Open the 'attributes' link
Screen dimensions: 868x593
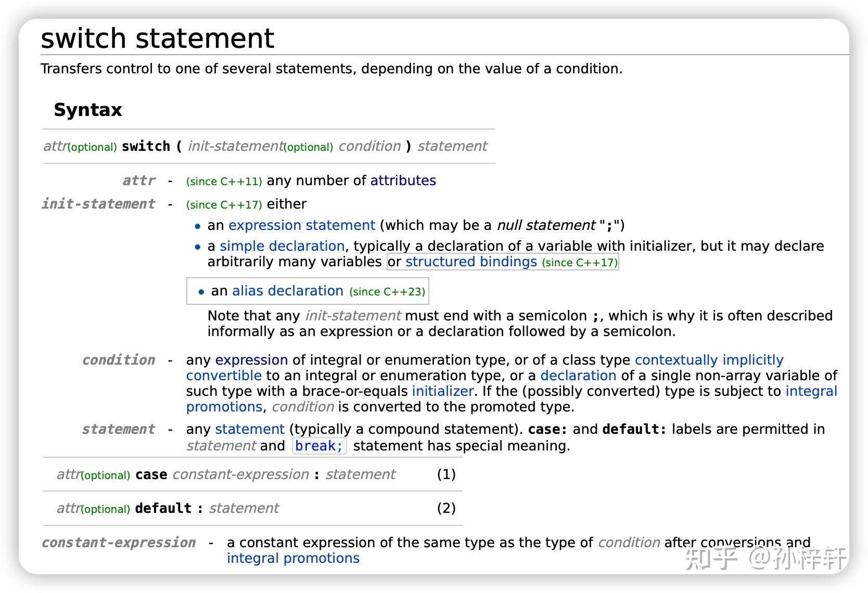point(403,181)
